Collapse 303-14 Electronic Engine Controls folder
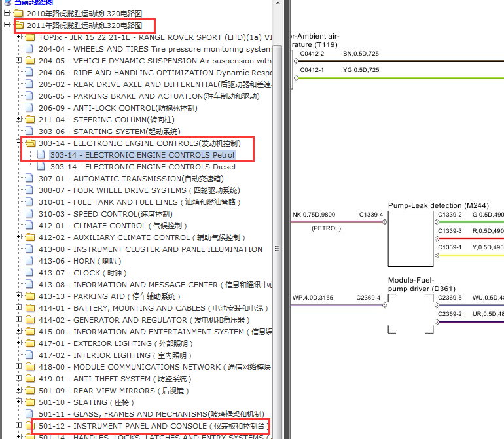The height and width of the screenshot is (439, 504). (18, 143)
